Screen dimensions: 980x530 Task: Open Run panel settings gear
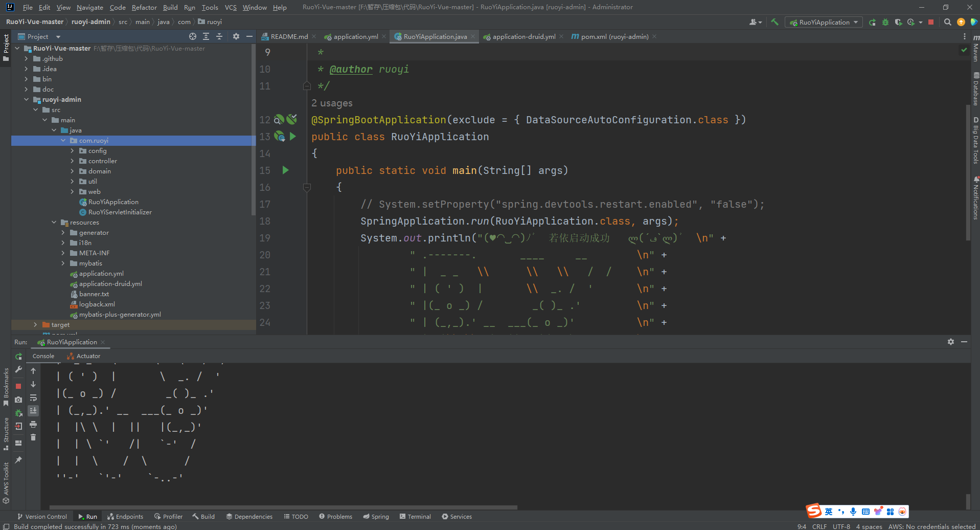tap(951, 342)
